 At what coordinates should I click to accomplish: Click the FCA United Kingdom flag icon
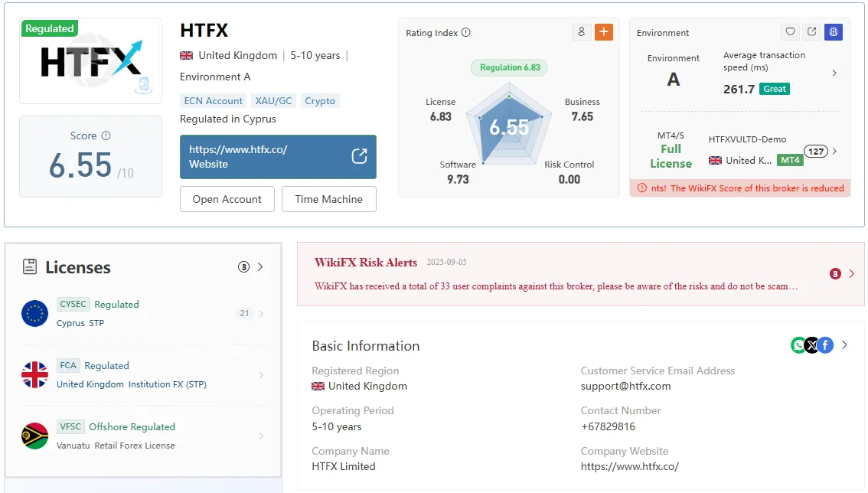coord(35,375)
